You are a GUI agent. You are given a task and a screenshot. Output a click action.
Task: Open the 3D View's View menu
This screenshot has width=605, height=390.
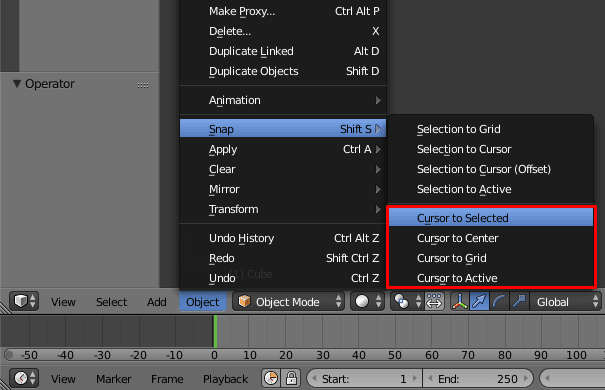[63, 302]
